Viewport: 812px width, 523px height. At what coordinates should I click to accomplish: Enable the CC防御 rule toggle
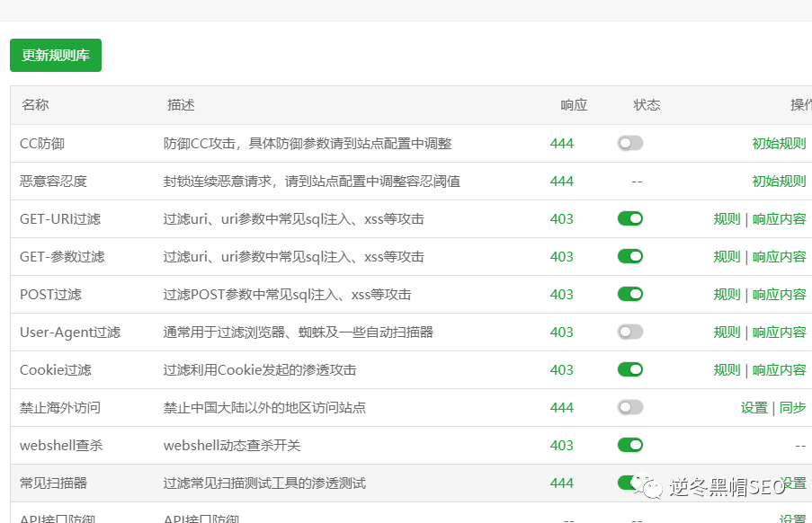click(x=629, y=143)
